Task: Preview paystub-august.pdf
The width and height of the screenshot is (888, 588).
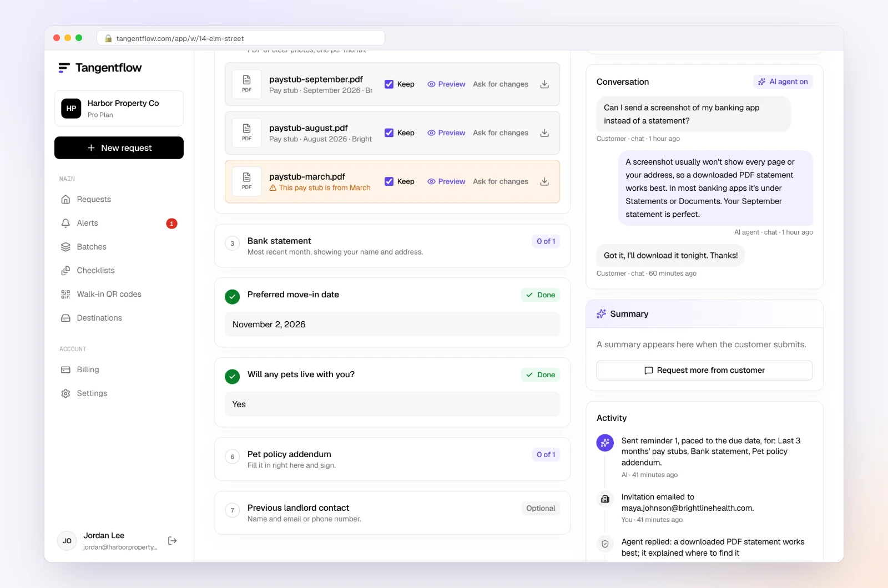Action: point(446,133)
